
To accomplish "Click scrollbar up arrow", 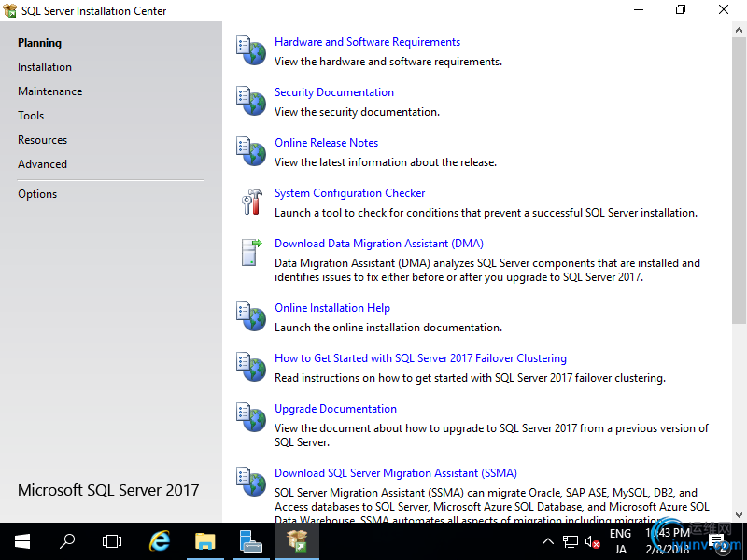I will (x=739, y=30).
